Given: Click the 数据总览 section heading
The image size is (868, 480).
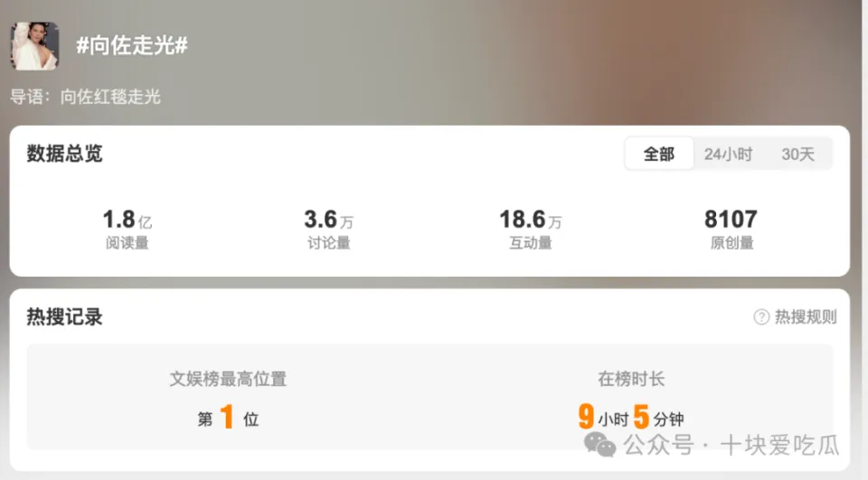Looking at the screenshot, I should 65,154.
